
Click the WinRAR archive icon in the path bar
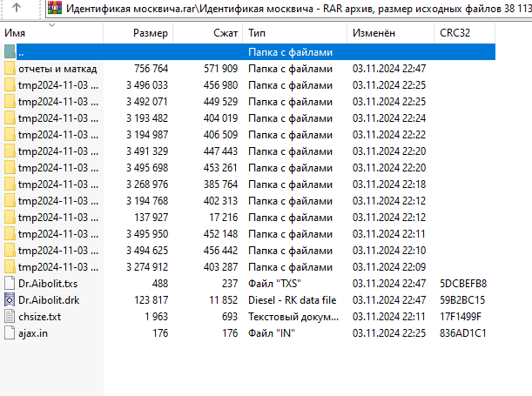point(55,8)
